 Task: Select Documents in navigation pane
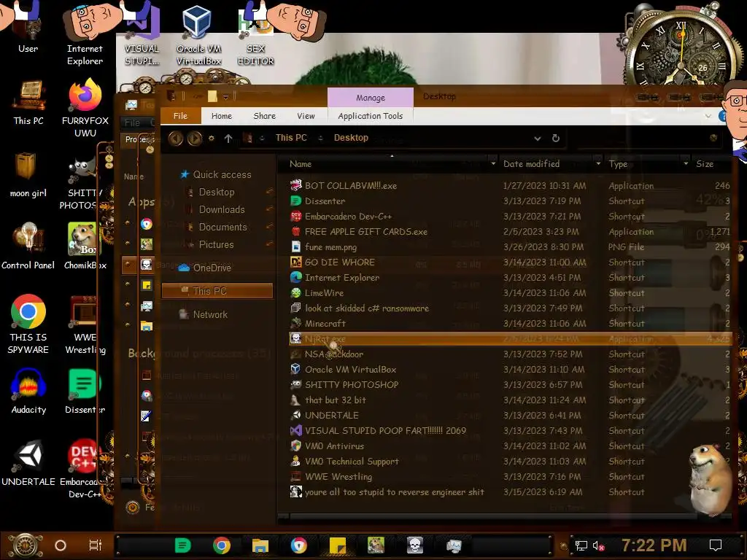(x=222, y=227)
